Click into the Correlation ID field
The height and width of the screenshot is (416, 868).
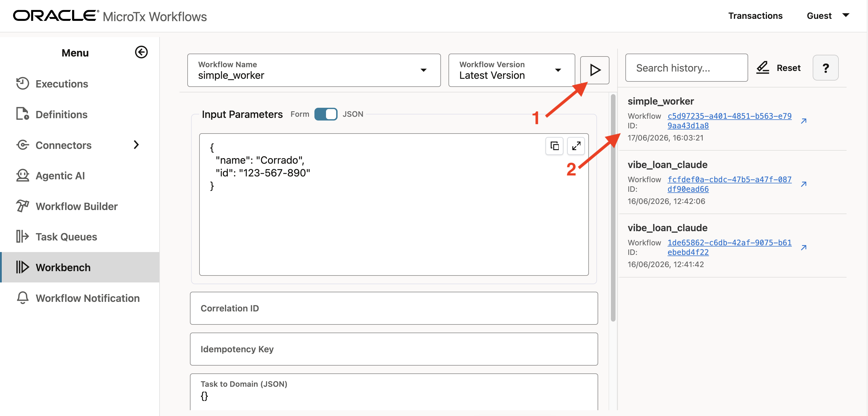394,309
